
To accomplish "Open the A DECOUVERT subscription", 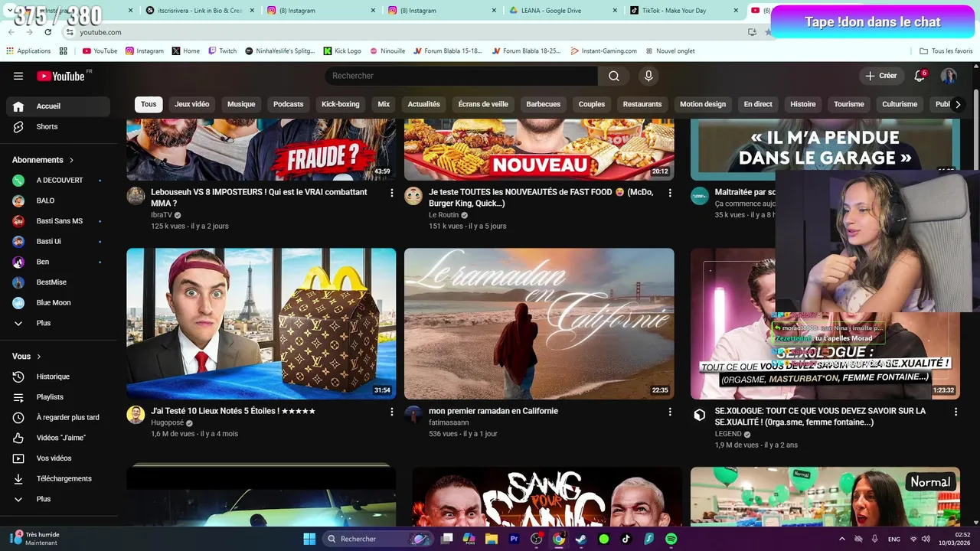I will pos(58,180).
